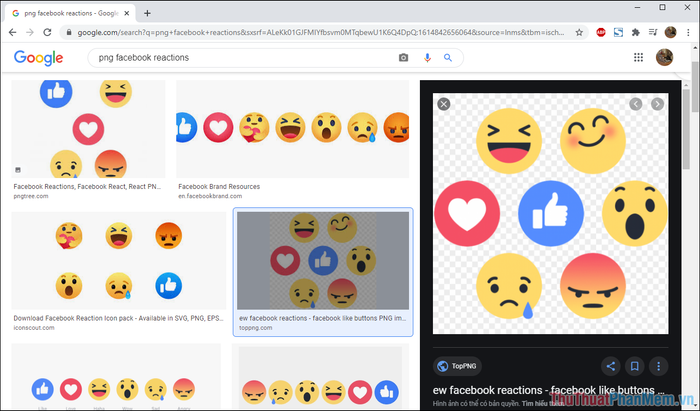Open 'Facebook Reactions, Facebook React' title link
Screen dimensions: 700x411
coord(87,187)
